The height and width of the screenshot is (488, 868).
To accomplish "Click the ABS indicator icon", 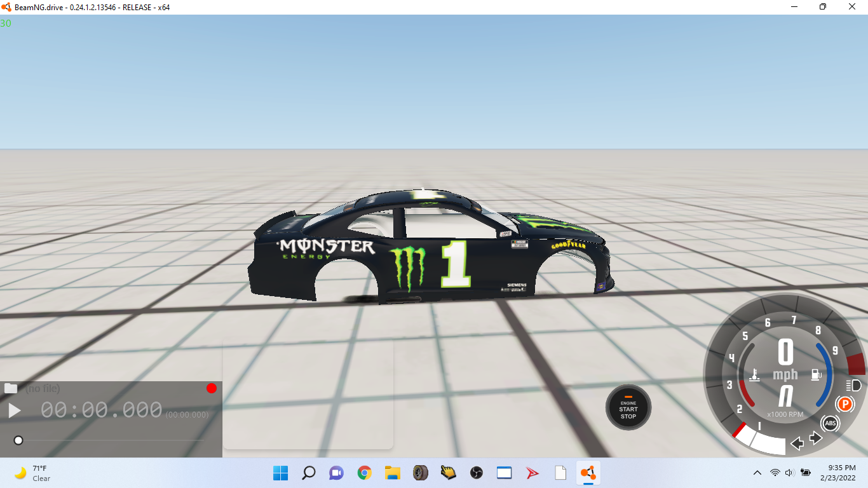I will pyautogui.click(x=831, y=423).
